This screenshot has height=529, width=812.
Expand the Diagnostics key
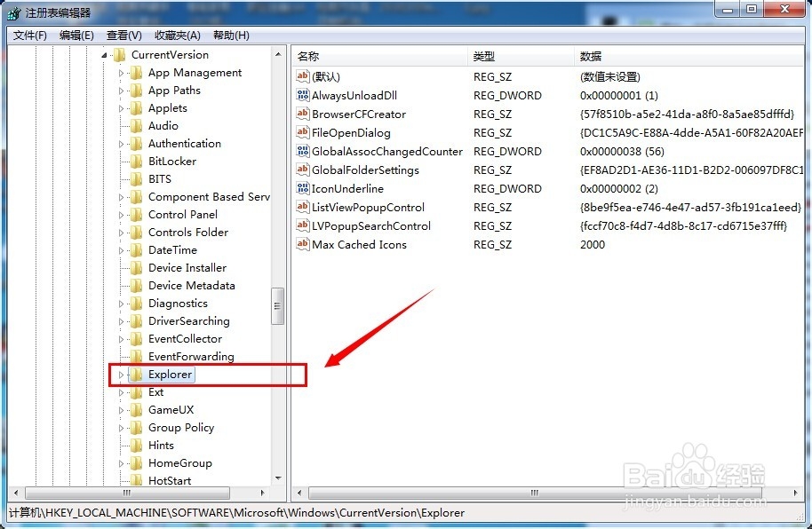coord(121,304)
